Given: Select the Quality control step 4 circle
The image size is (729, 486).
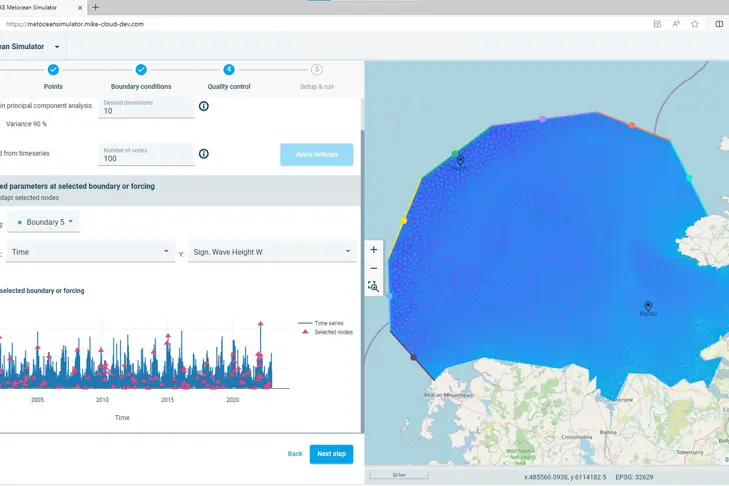Looking at the screenshot, I should [x=229, y=70].
